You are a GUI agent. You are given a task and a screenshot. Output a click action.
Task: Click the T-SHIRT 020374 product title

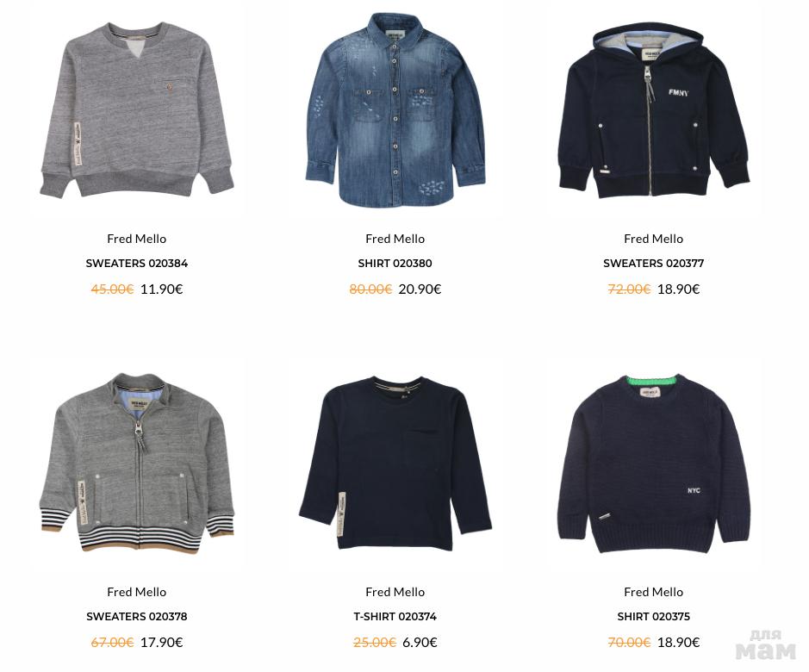point(395,616)
